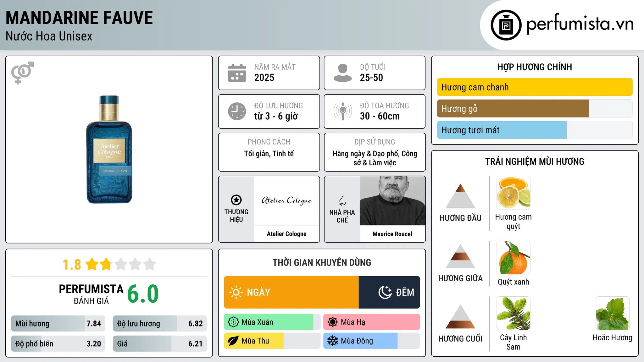The height and width of the screenshot is (362, 644).
Task: Click the Hương đầu pyramid icon
Action: (x=460, y=196)
